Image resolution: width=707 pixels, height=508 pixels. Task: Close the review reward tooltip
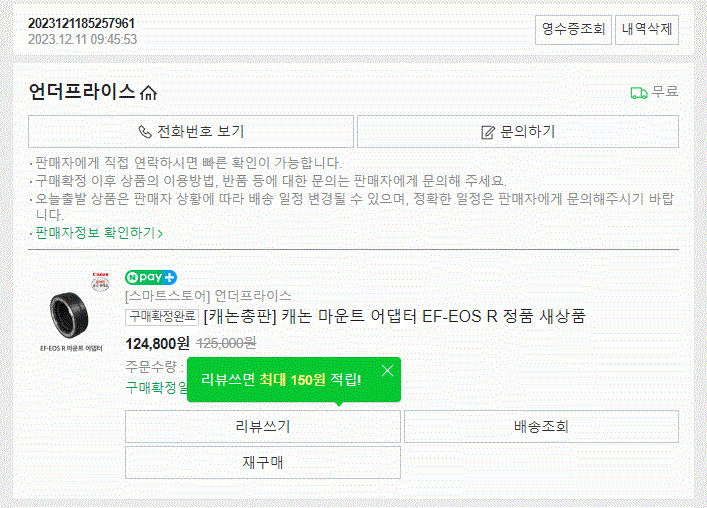[387, 371]
